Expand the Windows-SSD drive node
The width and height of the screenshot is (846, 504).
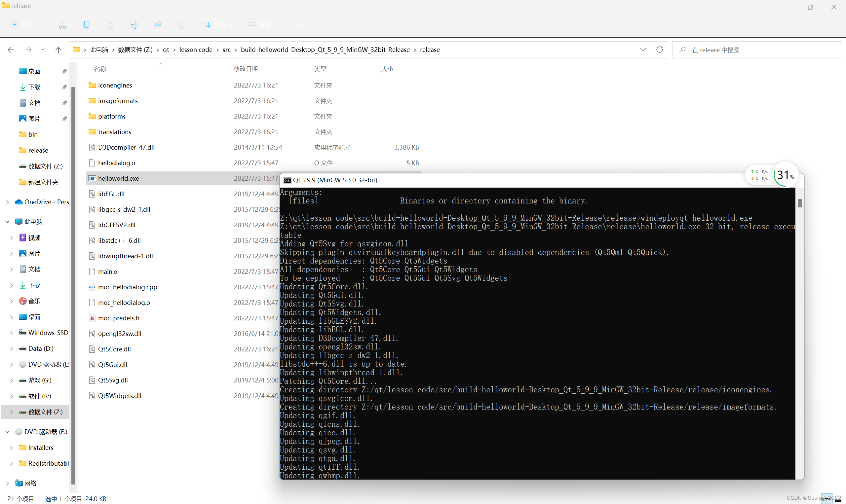11,333
